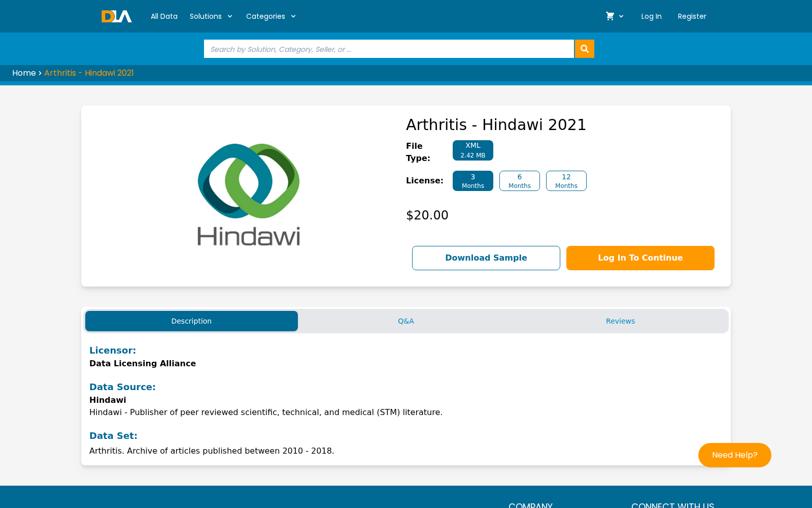Choose the 12 Months license

566,181
